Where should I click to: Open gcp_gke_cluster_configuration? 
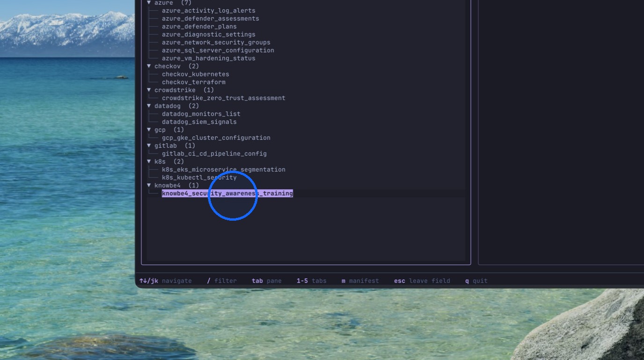coord(216,138)
